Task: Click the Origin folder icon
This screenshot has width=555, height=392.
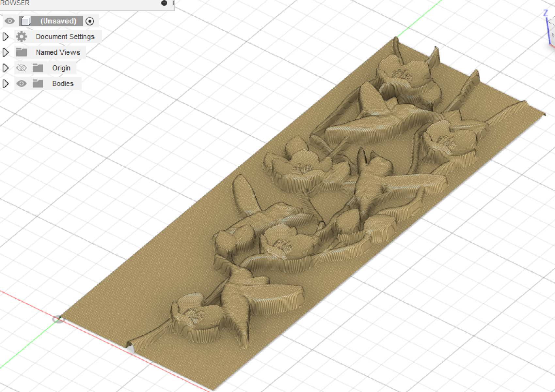Action: coord(38,68)
